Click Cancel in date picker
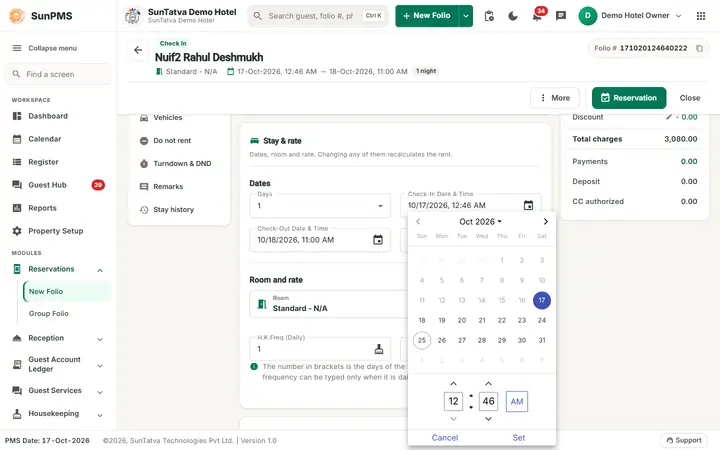 coord(444,438)
